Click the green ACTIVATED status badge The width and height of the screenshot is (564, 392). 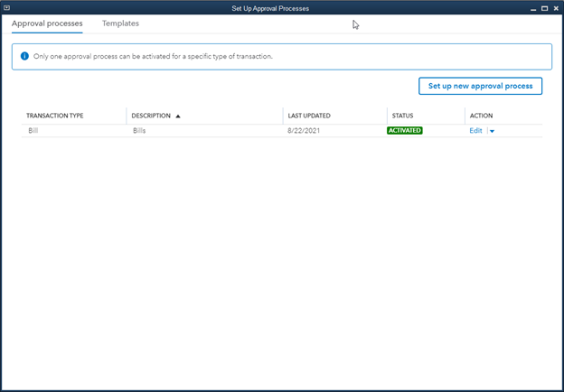405,131
